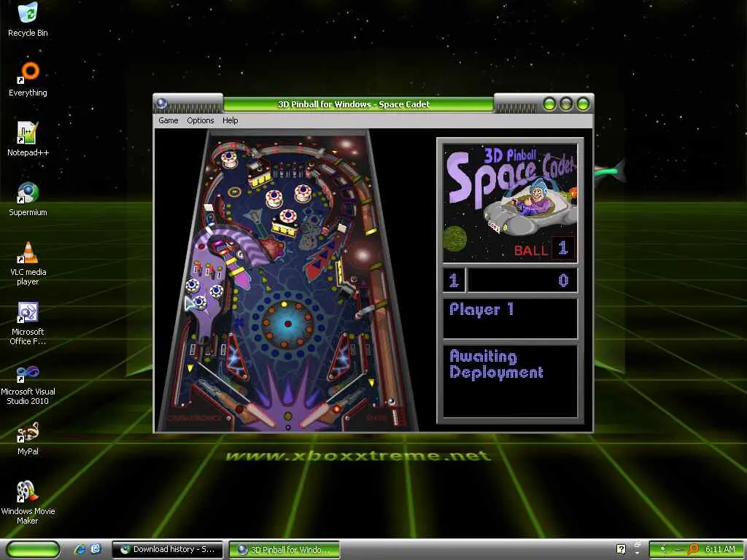Maximize the 3D Pinball window
The image size is (747, 560).
566,104
